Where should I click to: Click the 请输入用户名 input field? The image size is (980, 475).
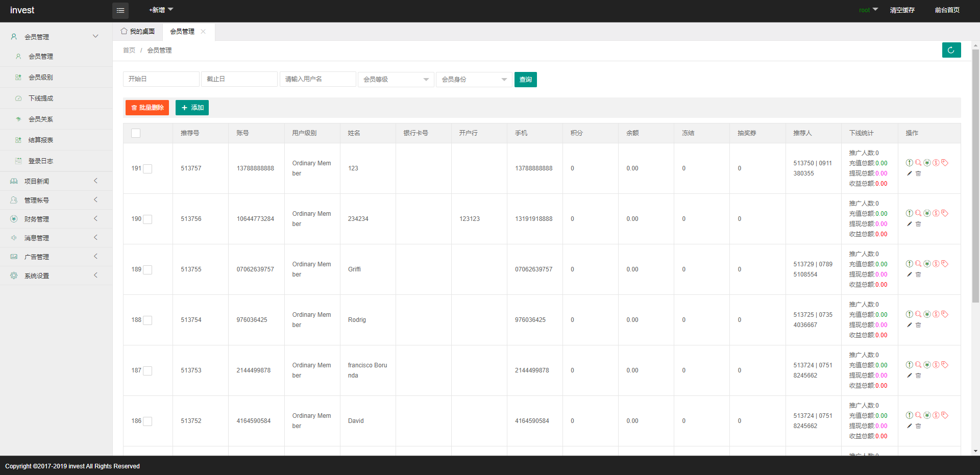(x=317, y=79)
